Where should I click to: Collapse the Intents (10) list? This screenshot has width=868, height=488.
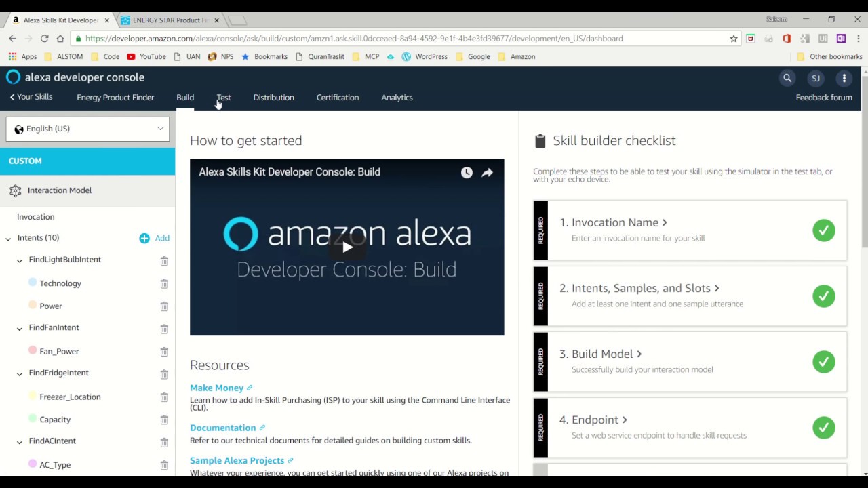coord(8,239)
